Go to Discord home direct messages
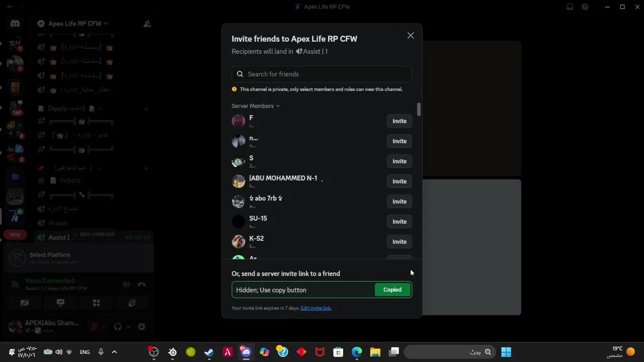 click(15, 24)
